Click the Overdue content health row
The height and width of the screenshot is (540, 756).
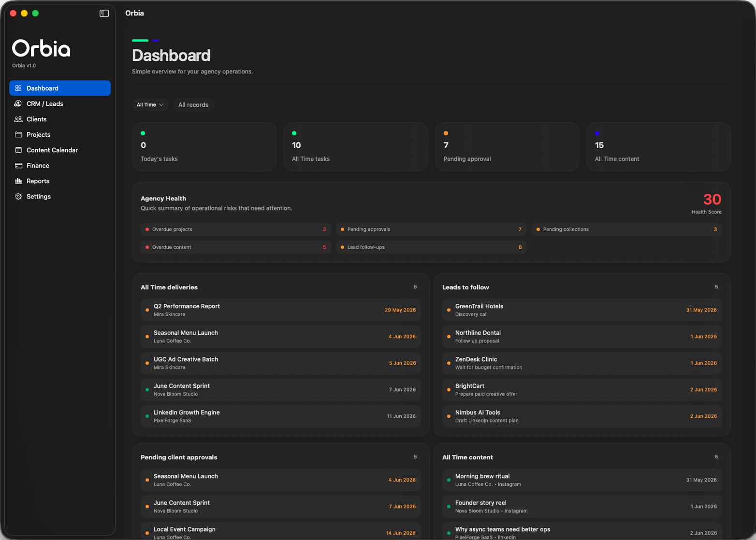pyautogui.click(x=236, y=247)
